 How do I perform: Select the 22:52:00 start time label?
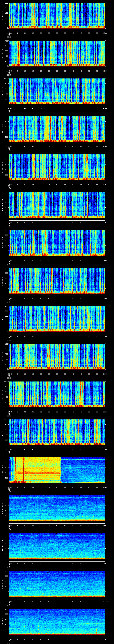coord(9,336)
